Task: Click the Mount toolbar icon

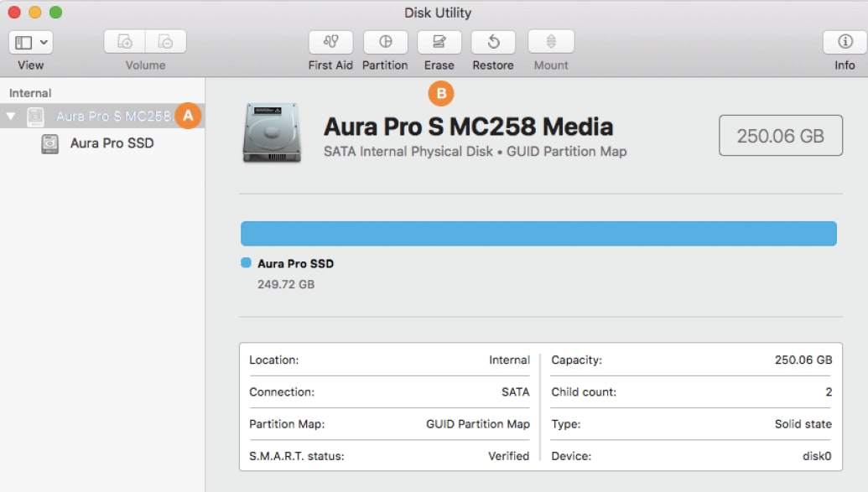Action: point(551,42)
